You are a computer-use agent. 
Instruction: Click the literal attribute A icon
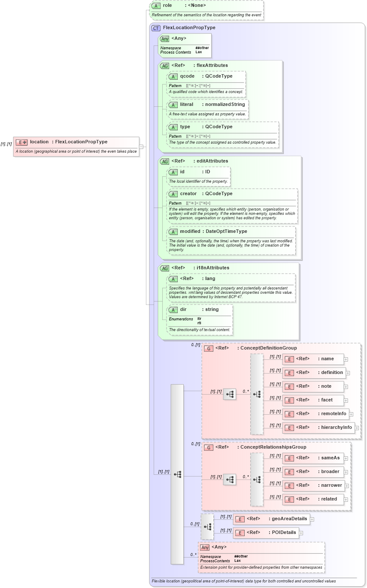[173, 105]
